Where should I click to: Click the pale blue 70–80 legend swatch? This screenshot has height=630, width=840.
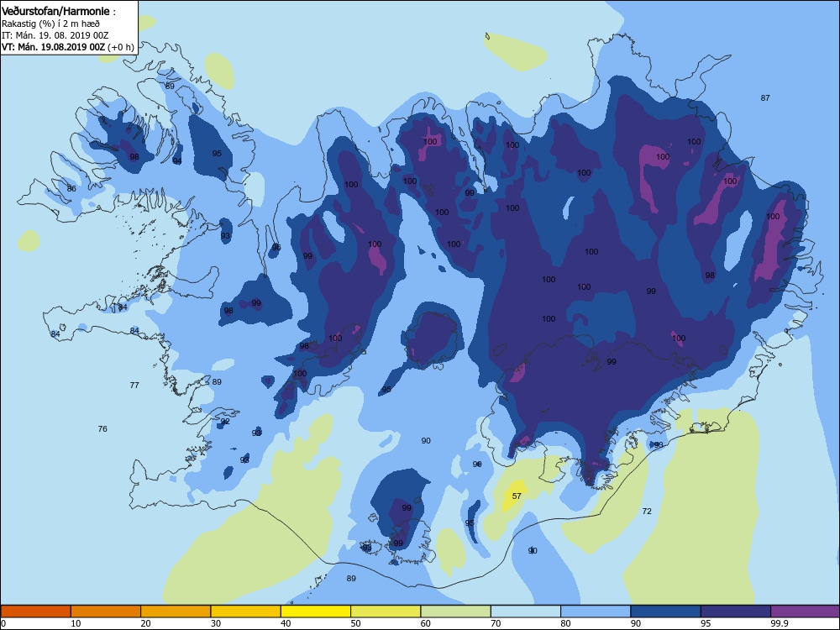pyautogui.click(x=526, y=612)
